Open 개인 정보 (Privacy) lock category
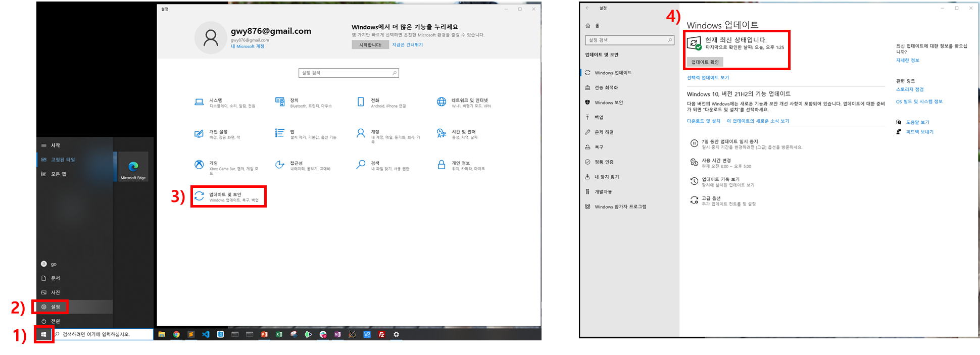The image size is (980, 355). coord(460,165)
